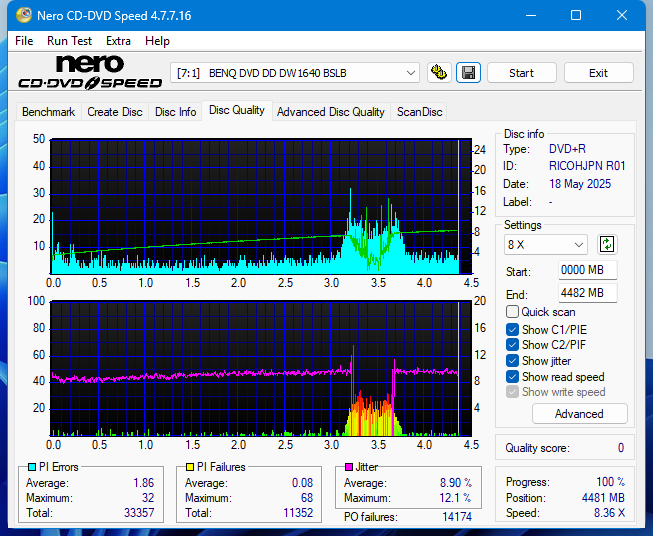Open the Run Test menu
Screen dimensions: 653x536
[x=69, y=41]
